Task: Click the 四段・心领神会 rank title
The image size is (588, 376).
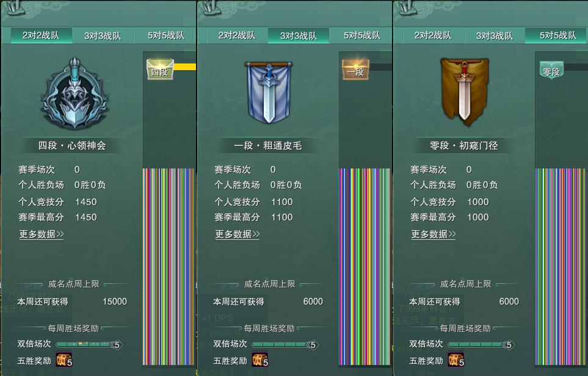Action: (72, 145)
